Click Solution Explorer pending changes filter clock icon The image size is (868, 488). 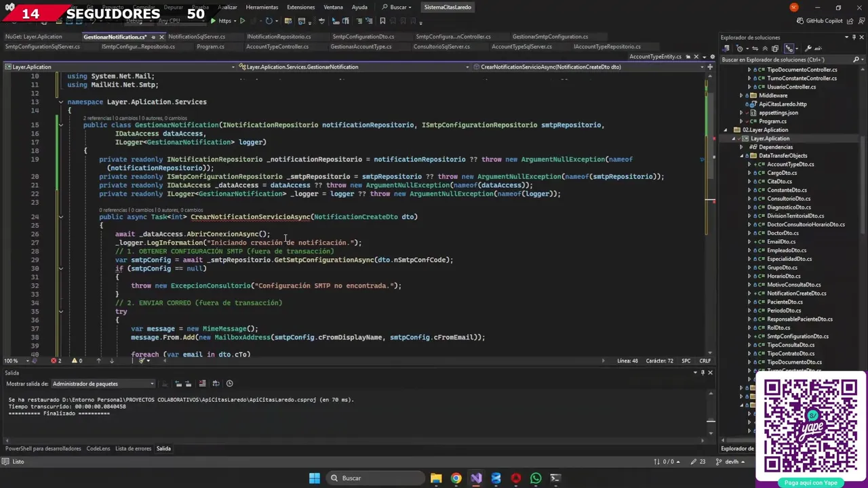[740, 48]
